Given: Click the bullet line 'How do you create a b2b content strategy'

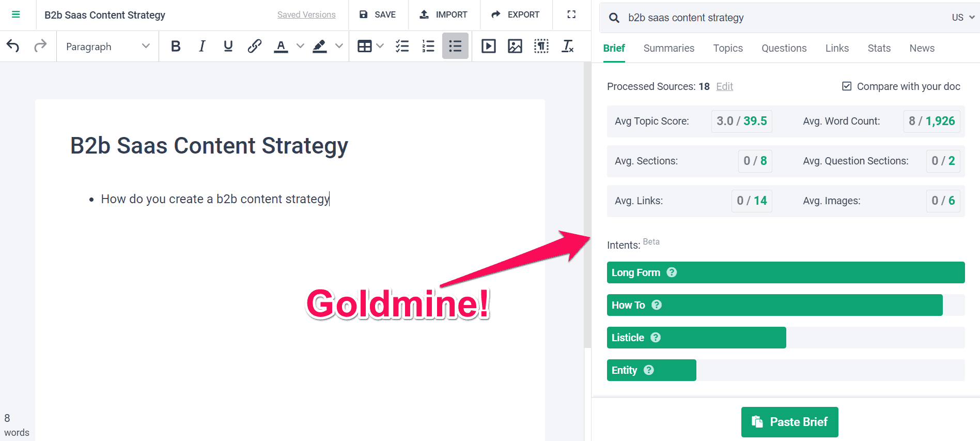Looking at the screenshot, I should click(x=215, y=199).
